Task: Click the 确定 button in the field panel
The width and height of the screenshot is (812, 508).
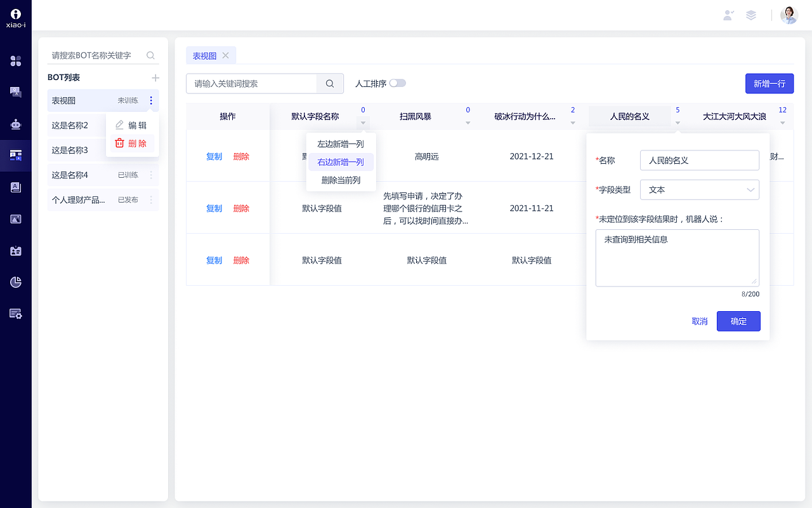Action: click(x=738, y=321)
